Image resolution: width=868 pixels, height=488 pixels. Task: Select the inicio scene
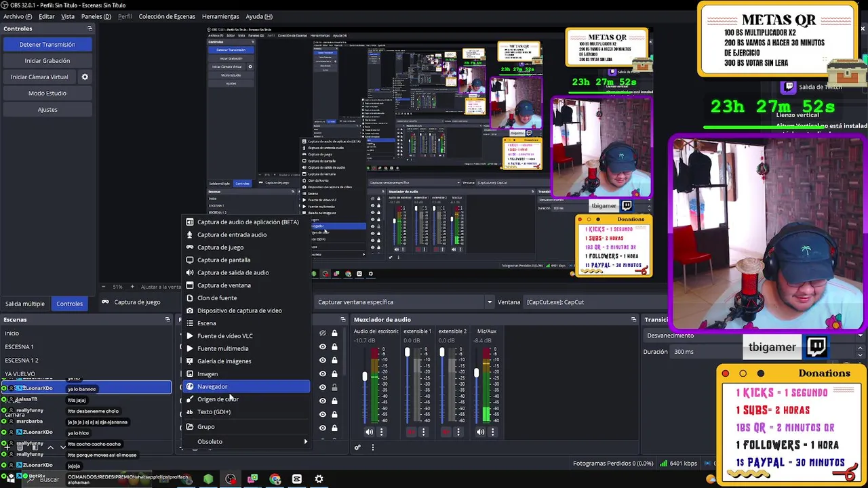[x=85, y=333]
